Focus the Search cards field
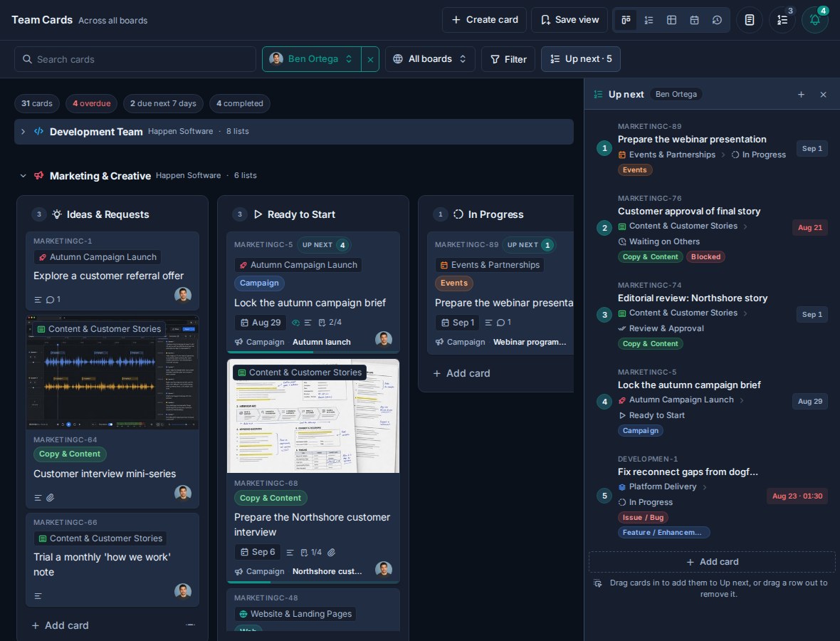The height and width of the screenshot is (641, 840). click(x=135, y=59)
